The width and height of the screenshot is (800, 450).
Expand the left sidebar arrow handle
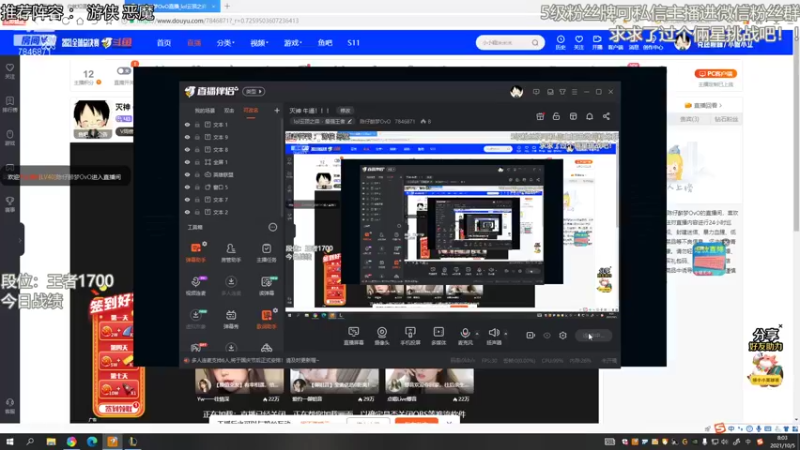[x=20, y=240]
